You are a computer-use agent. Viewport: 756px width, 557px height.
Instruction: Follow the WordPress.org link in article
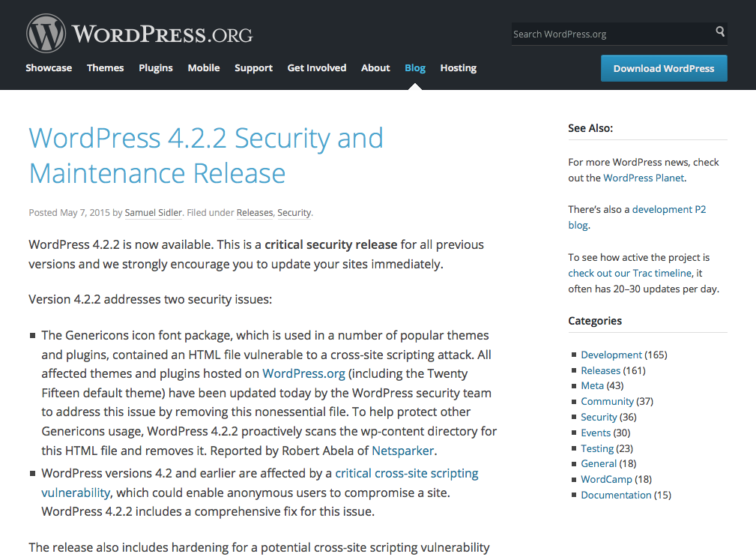click(303, 374)
